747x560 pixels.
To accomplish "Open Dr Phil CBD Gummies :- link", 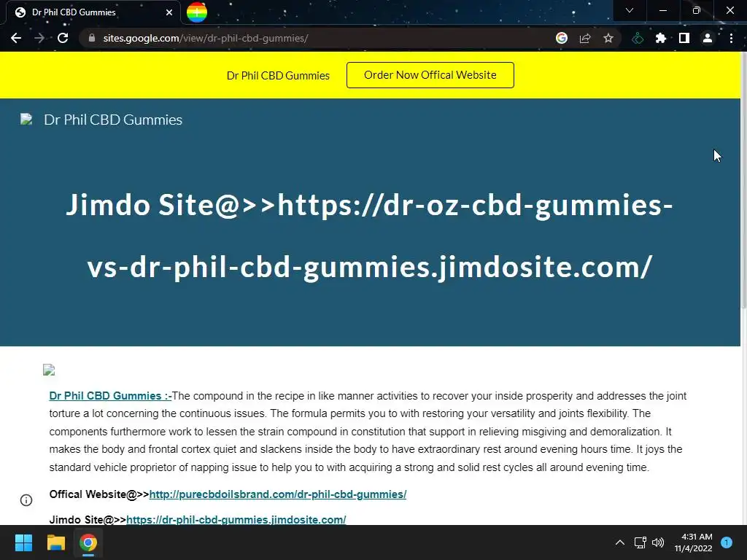I will click(x=110, y=396).
